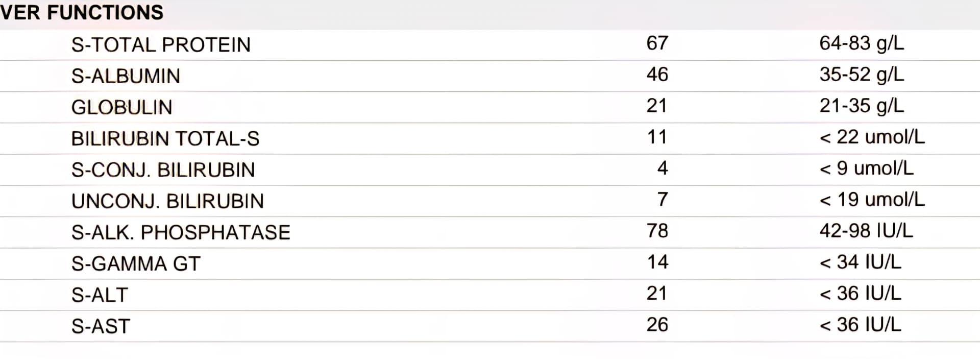Click the S-ALBUMIN row label
The height and width of the screenshot is (359, 980).
(126, 76)
